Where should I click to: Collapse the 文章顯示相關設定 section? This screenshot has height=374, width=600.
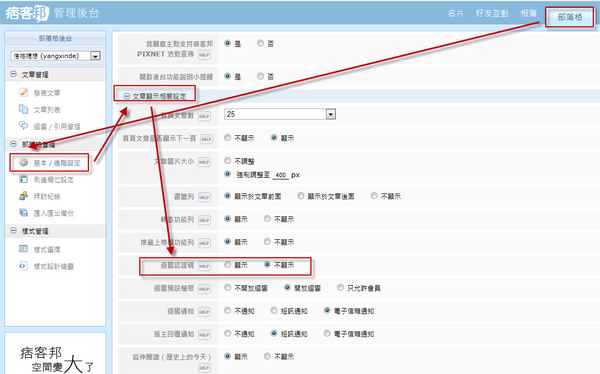(x=127, y=96)
